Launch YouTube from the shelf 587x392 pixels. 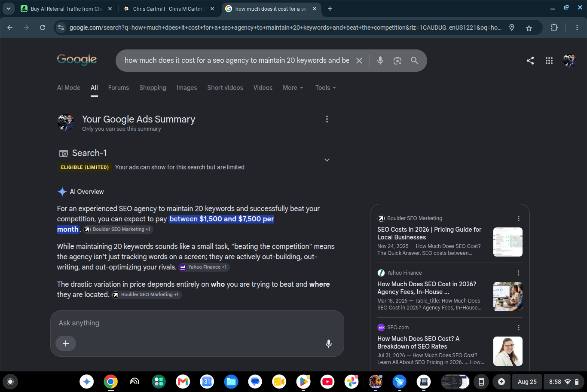point(327,381)
